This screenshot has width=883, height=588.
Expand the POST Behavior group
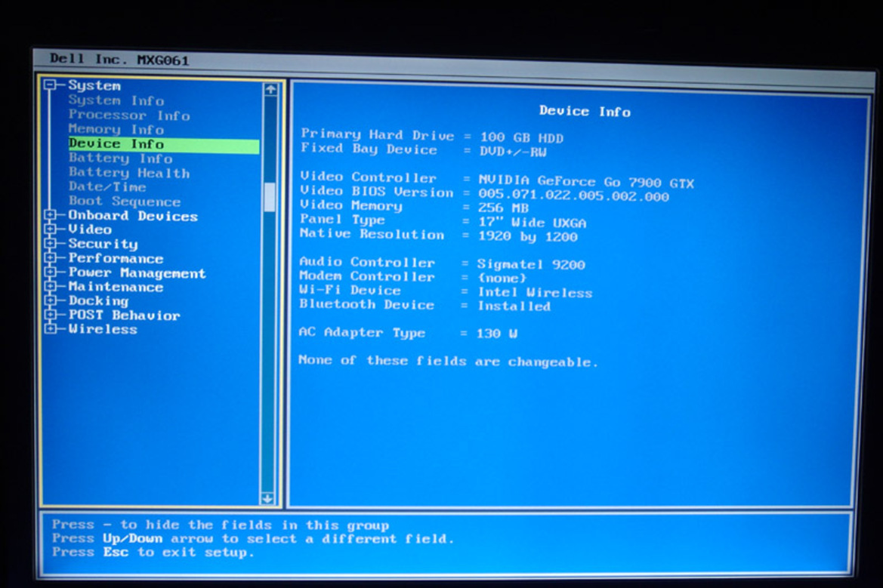51,315
